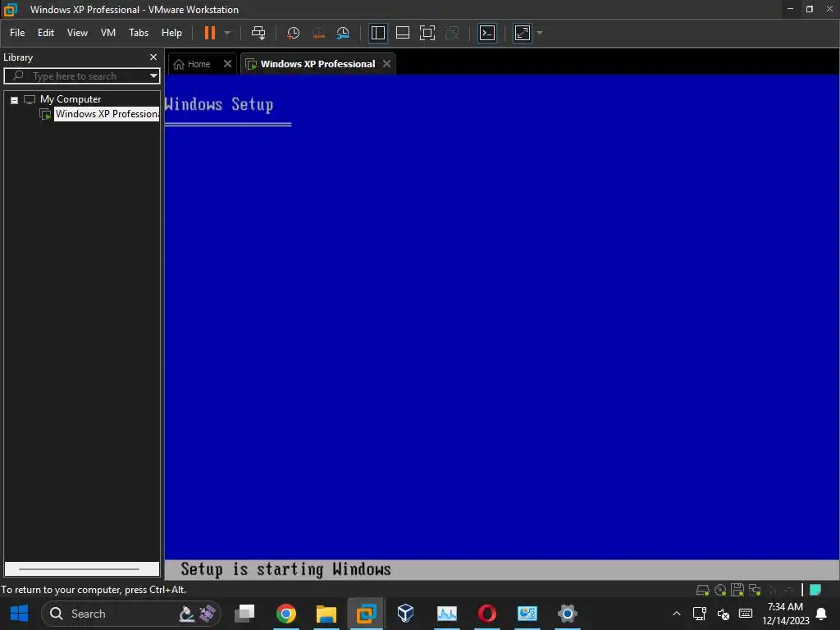Close the Library panel
Viewport: 840px width, 630px height.
click(153, 57)
